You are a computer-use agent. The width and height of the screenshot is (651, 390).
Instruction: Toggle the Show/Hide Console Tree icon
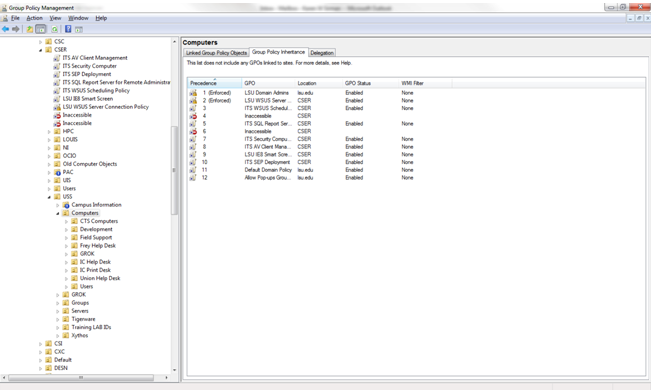pyautogui.click(x=41, y=29)
